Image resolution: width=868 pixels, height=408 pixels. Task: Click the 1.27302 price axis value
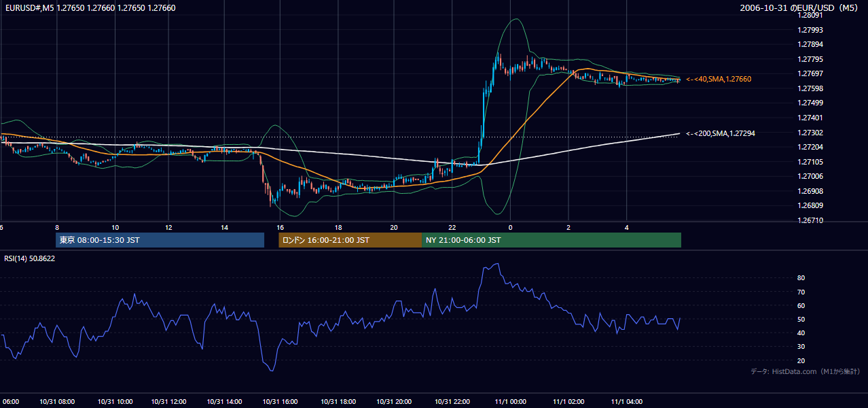click(810, 133)
